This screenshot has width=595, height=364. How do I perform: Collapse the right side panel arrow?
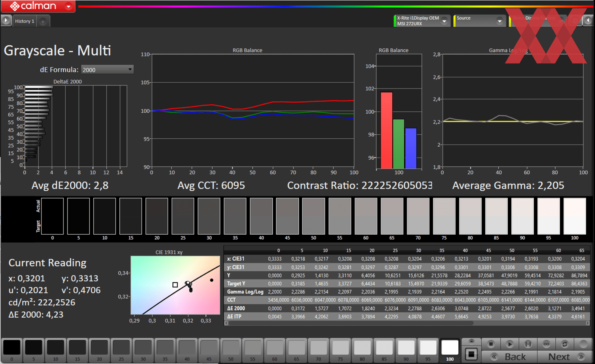pos(588,21)
